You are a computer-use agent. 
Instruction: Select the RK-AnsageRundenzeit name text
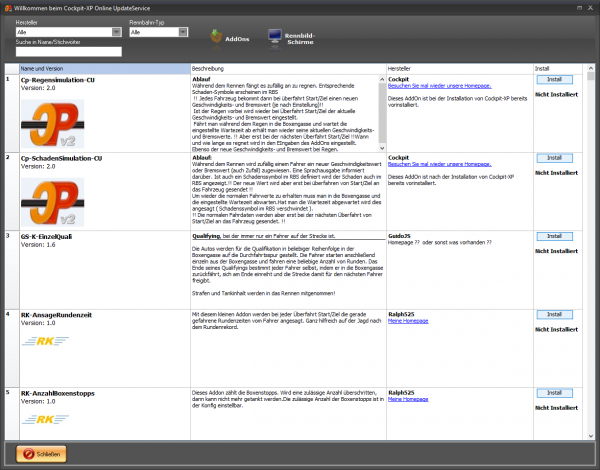[56, 315]
